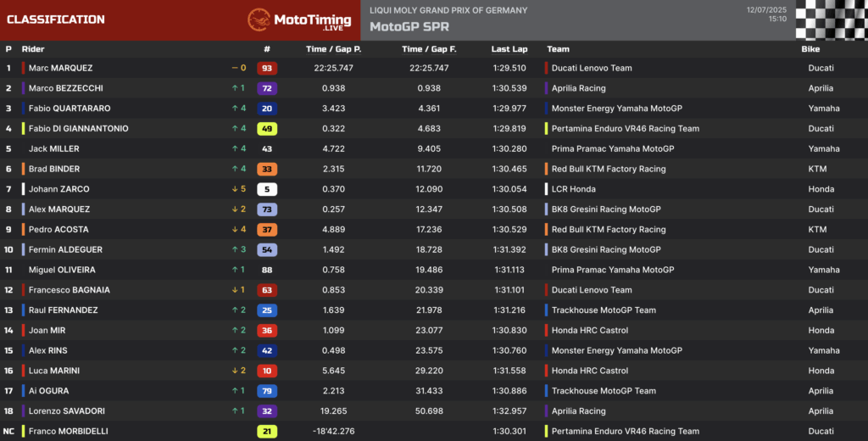Image resolution: width=868 pixels, height=441 pixels.
Task: Select rider Marc MARQUEZ
Action: click(61, 68)
